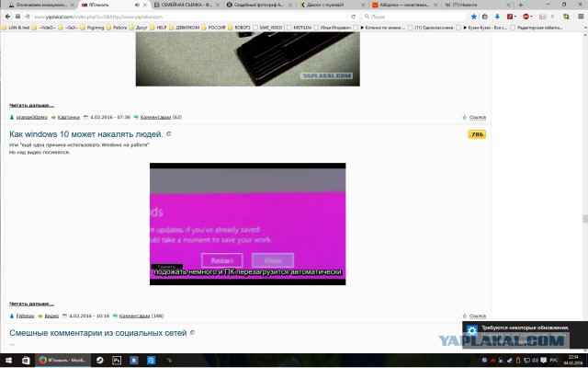Viewport: 588px width, 368px height.
Task: Open Смешные комментарии post new-window icon
Action: pyautogui.click(x=192, y=333)
